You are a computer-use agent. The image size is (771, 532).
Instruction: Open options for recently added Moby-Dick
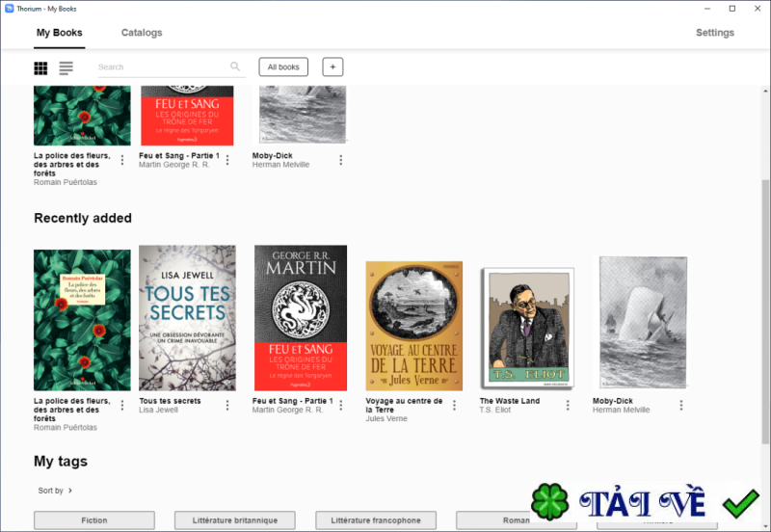[x=681, y=405]
